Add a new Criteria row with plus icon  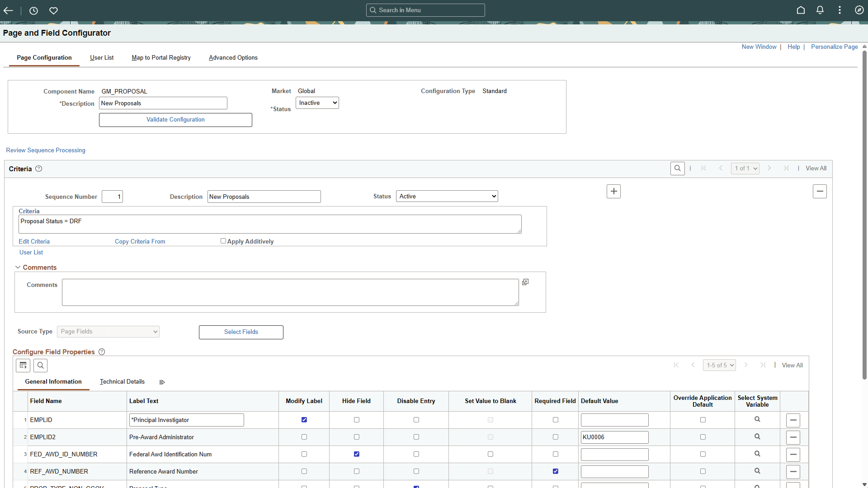613,191
